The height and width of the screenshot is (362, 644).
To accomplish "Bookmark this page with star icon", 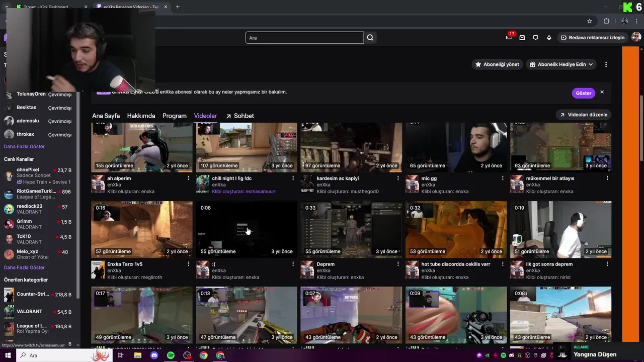I will 590,21.
